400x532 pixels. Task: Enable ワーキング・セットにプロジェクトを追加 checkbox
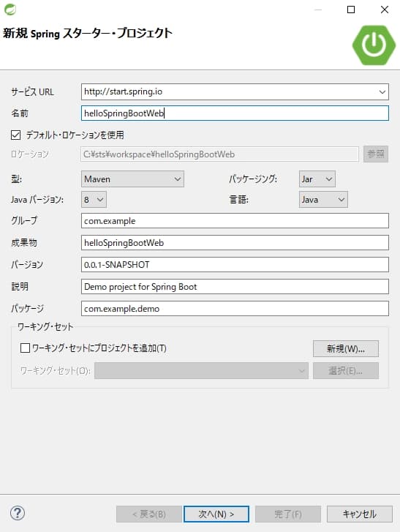tap(25, 348)
